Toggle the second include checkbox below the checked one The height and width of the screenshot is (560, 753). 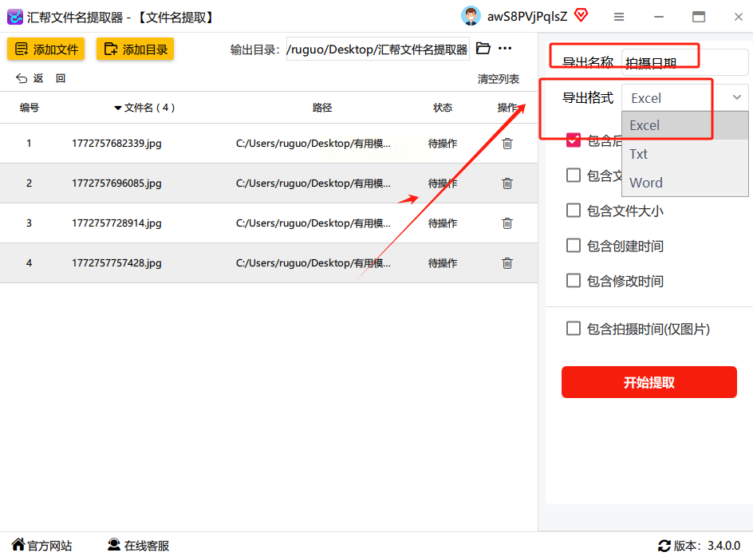pyautogui.click(x=574, y=175)
